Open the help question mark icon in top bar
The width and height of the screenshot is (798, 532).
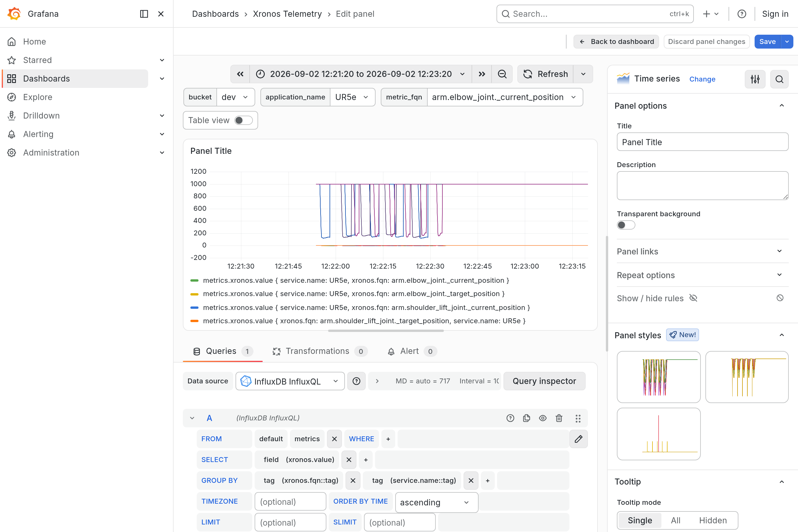[742, 14]
